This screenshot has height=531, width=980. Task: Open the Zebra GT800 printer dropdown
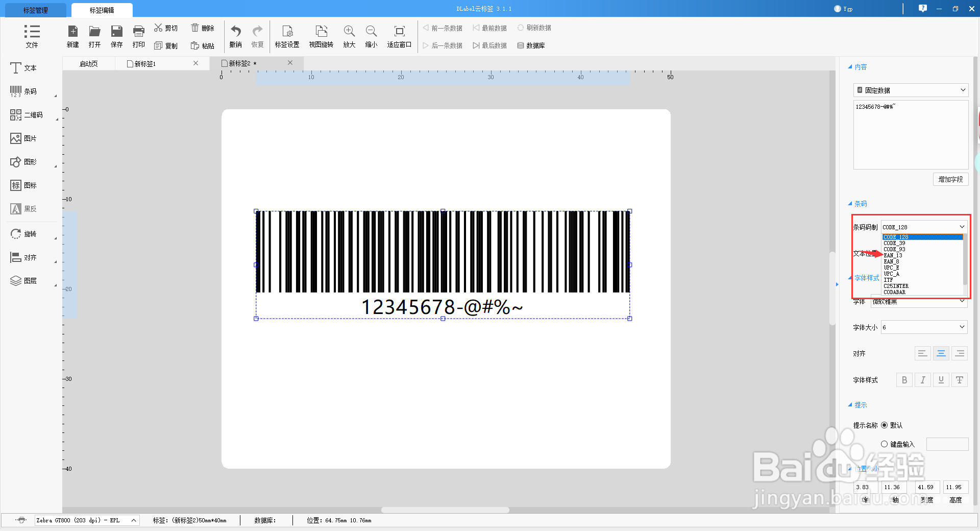[87, 520]
